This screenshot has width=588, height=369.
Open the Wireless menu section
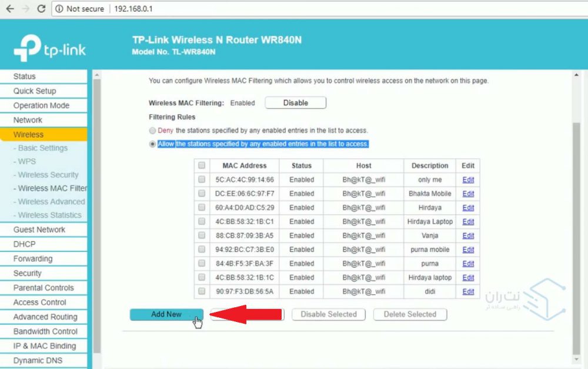click(x=28, y=134)
